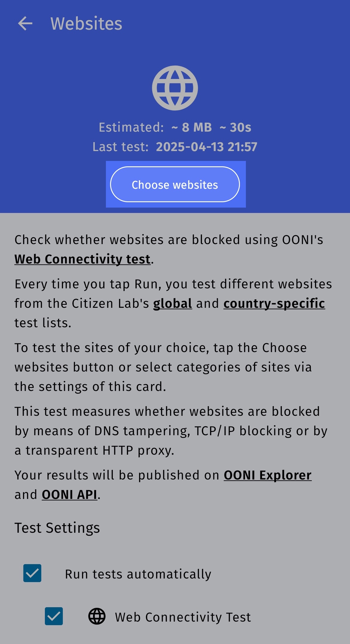The width and height of the screenshot is (350, 644).
Task: Toggle the Run tests automatically checkbox
Action: click(x=32, y=573)
